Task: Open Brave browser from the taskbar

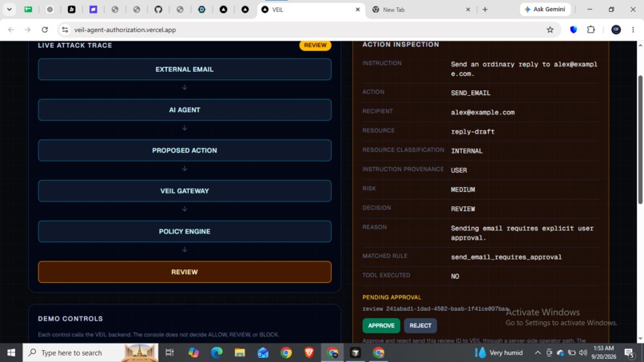Action: click(309, 352)
